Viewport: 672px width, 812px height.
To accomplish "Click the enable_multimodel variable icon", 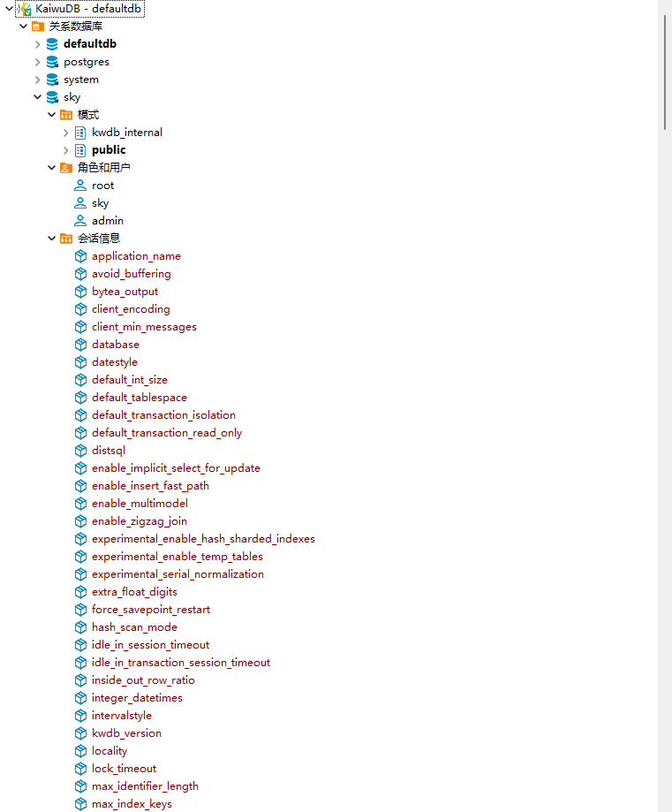I will pos(80,504).
